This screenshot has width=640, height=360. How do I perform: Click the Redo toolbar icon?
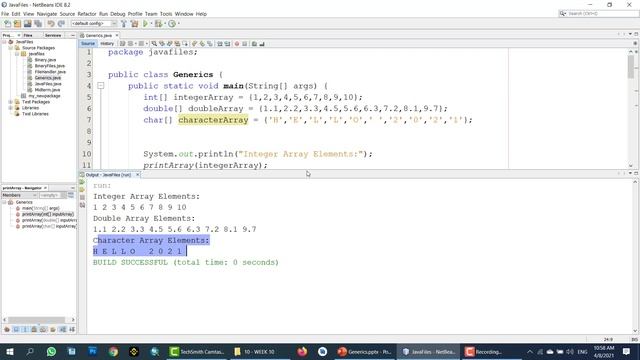[x=61, y=24]
